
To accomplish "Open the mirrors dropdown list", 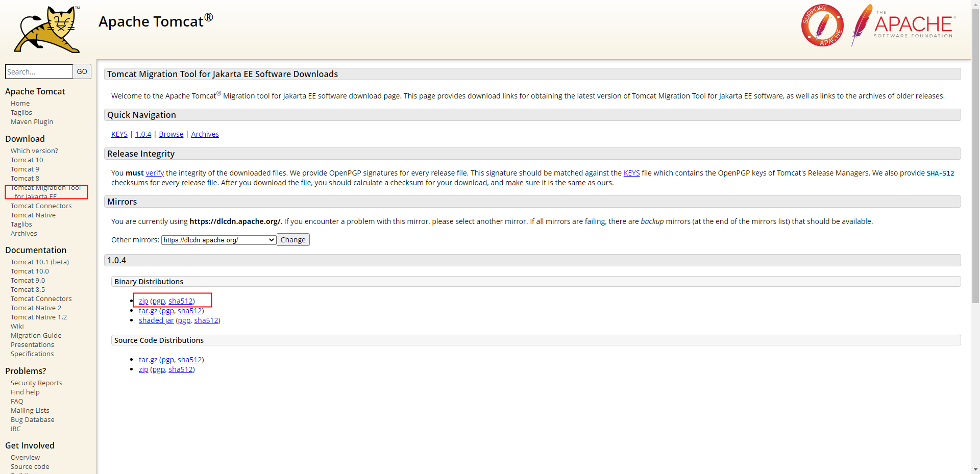I will click(x=219, y=240).
